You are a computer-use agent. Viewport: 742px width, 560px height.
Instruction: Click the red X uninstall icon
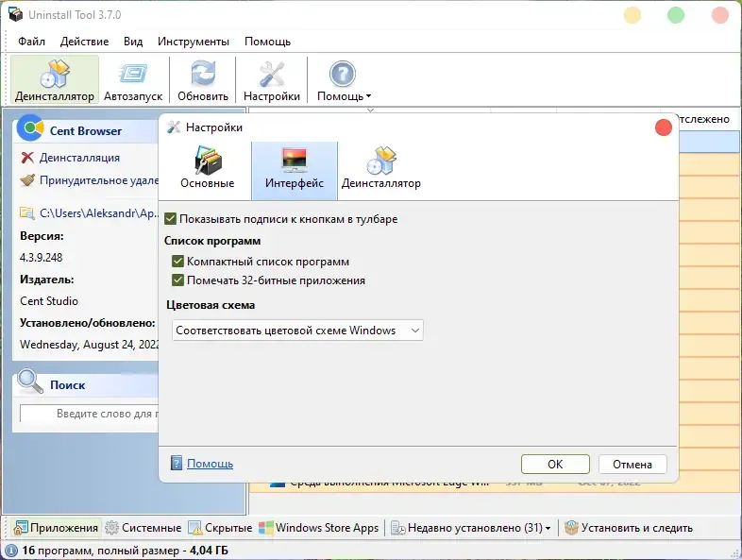[27, 158]
